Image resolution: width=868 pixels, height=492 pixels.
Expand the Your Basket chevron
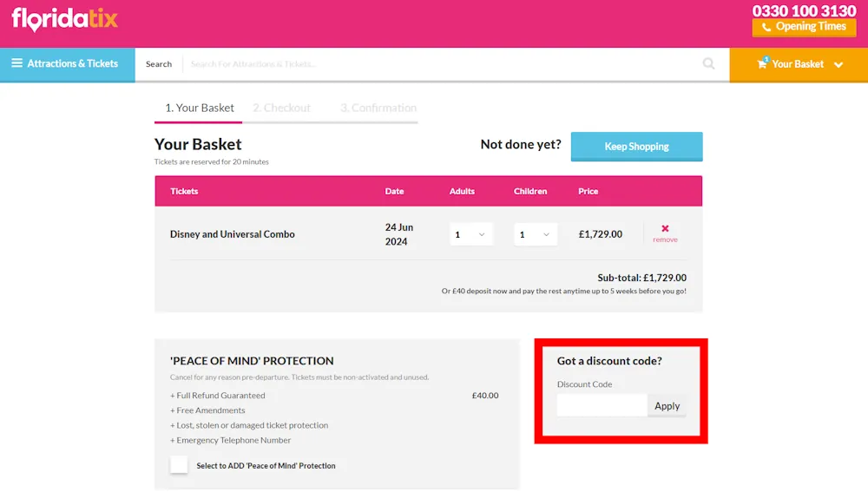(x=838, y=65)
